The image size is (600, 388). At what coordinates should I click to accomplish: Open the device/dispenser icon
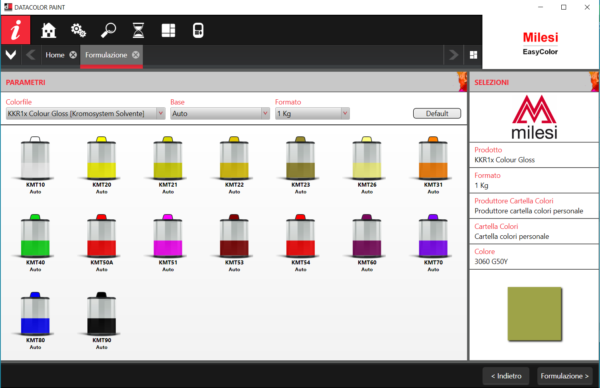click(198, 30)
